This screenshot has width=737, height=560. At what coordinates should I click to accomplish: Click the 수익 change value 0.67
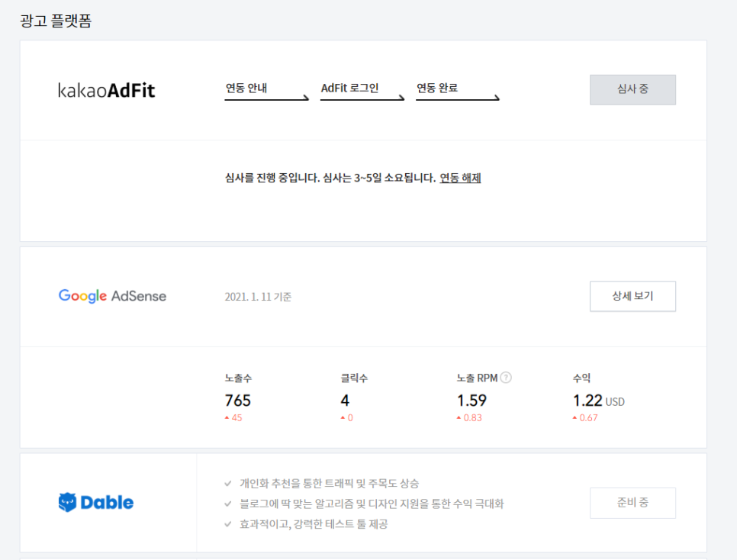[x=588, y=417]
